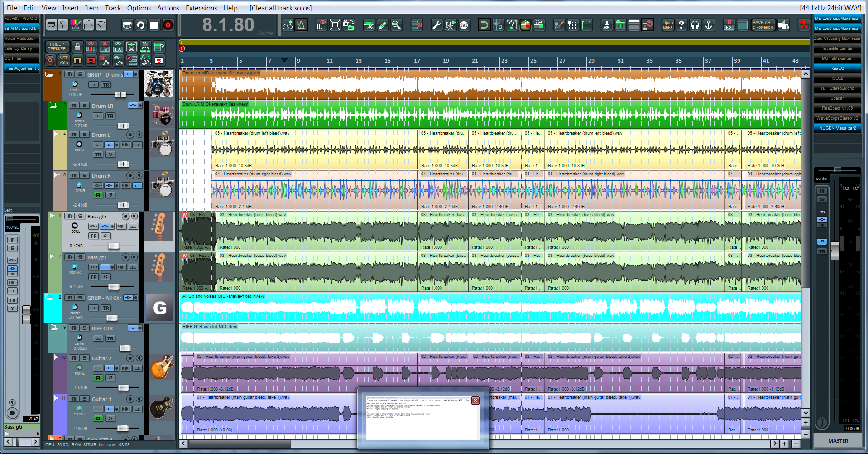Open the Extensions menu

[201, 8]
